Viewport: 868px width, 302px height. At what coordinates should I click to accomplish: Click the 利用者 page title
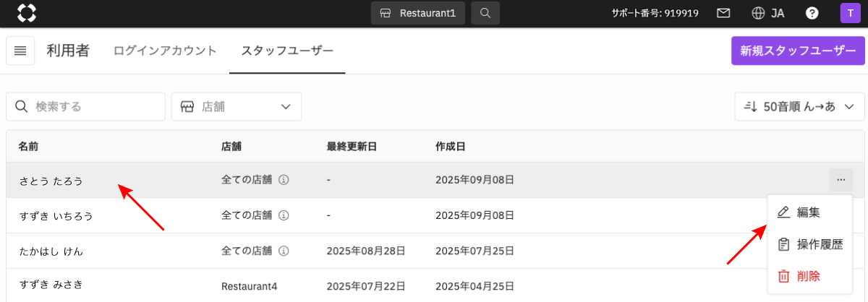pos(68,51)
